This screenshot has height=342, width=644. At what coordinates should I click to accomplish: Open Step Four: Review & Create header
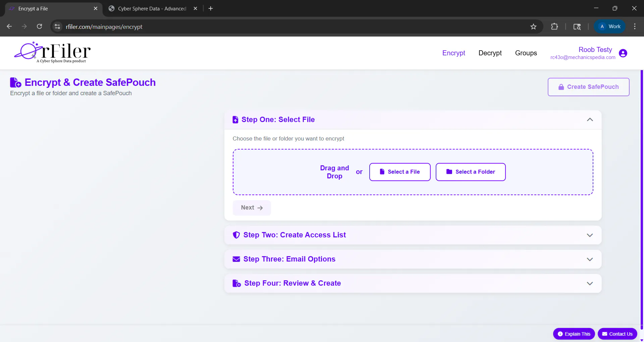413,283
